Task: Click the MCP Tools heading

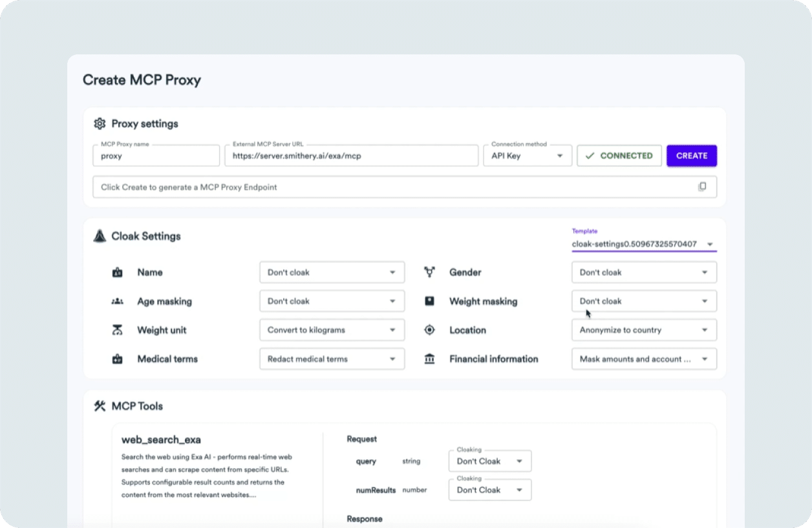Action: pyautogui.click(x=137, y=406)
